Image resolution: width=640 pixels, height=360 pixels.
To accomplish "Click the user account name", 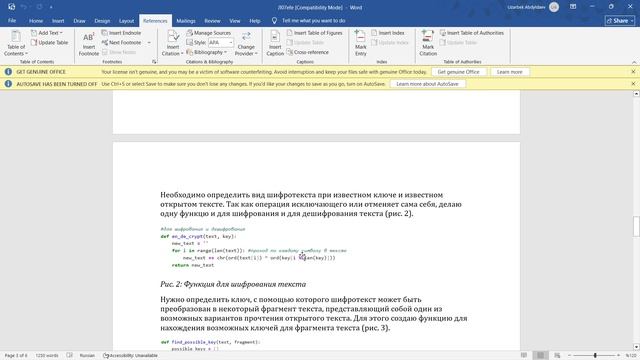I will (x=526, y=7).
